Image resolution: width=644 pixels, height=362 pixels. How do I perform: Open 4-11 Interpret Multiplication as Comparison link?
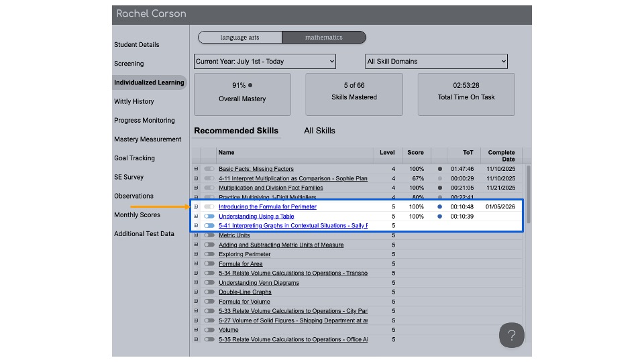click(293, 178)
